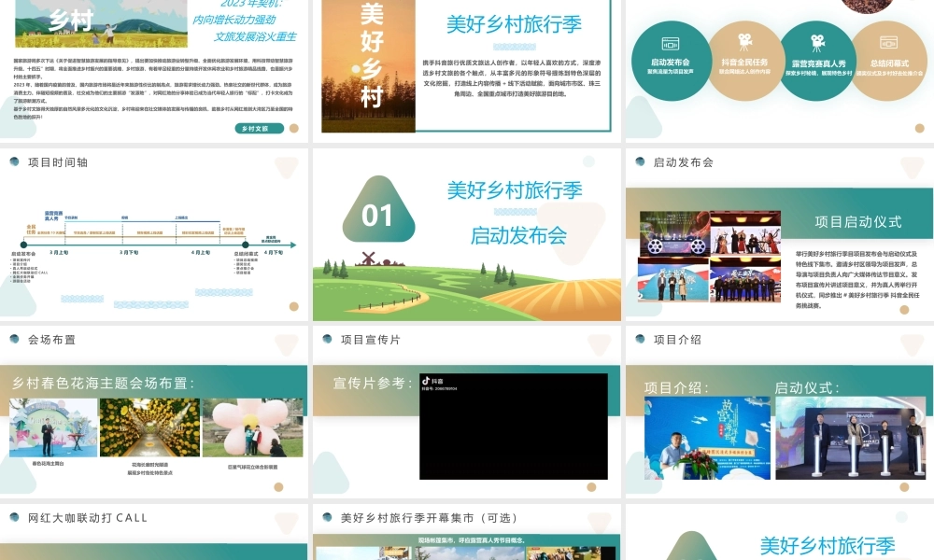The width and height of the screenshot is (934, 560).
Task: Click the browser-window icon above 启动发布会
Action: tap(671, 45)
